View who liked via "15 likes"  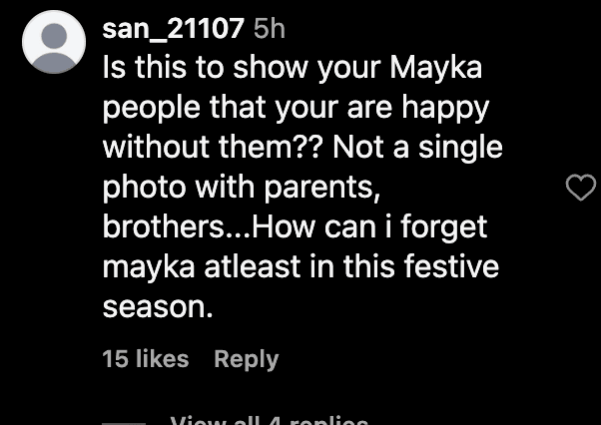146,359
